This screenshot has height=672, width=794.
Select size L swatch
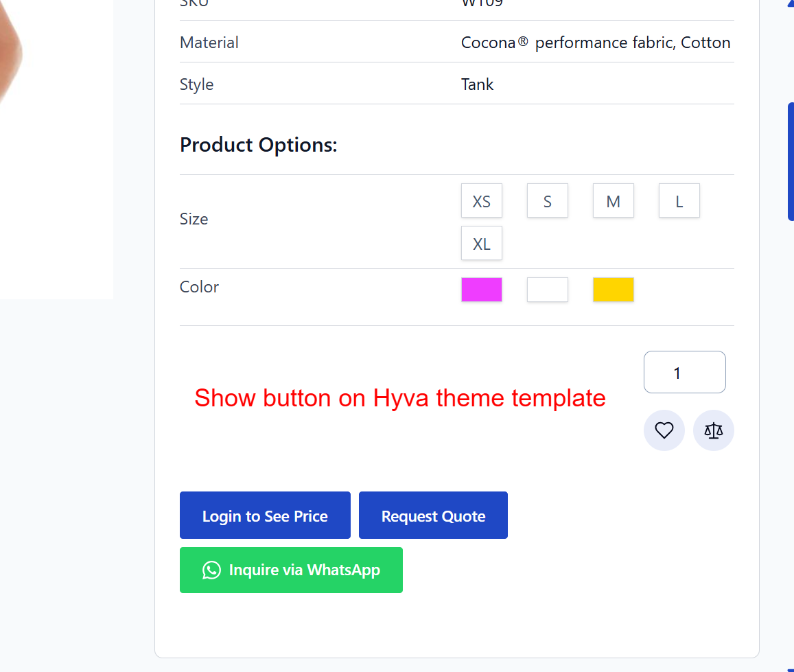point(679,201)
